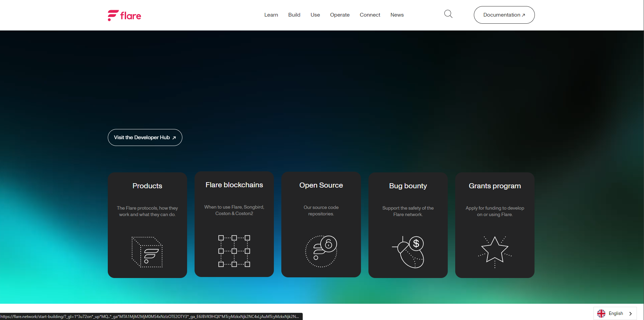Open the Operate menu

coord(340,15)
